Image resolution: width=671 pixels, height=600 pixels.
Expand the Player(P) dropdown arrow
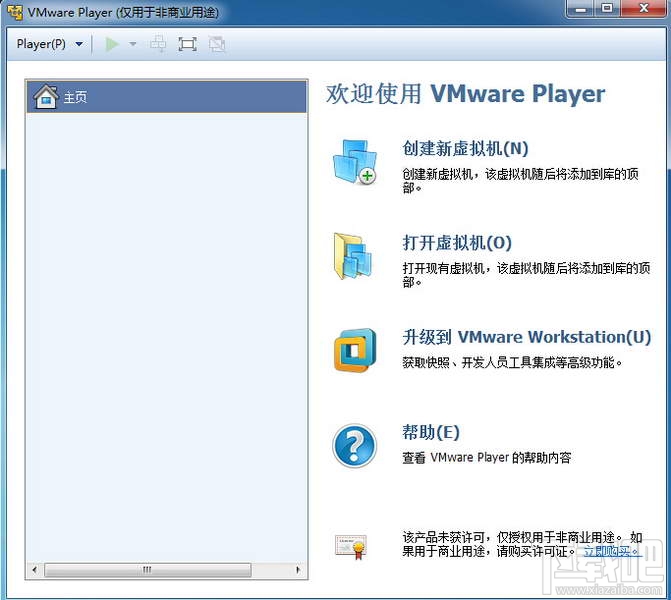79,44
